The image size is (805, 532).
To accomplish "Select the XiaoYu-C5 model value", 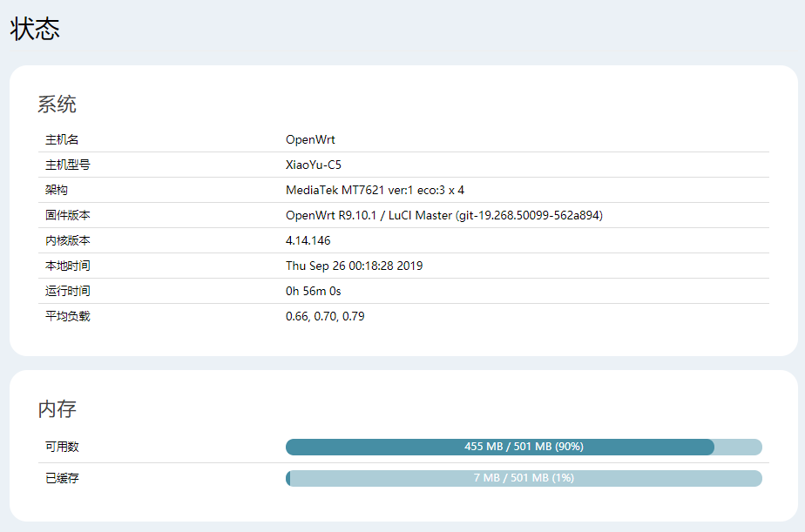I will coord(314,165).
